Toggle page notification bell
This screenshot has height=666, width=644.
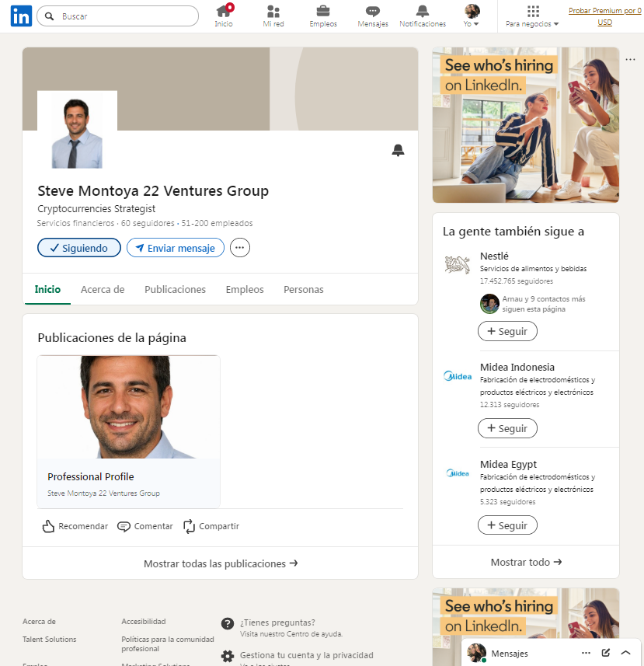398,150
